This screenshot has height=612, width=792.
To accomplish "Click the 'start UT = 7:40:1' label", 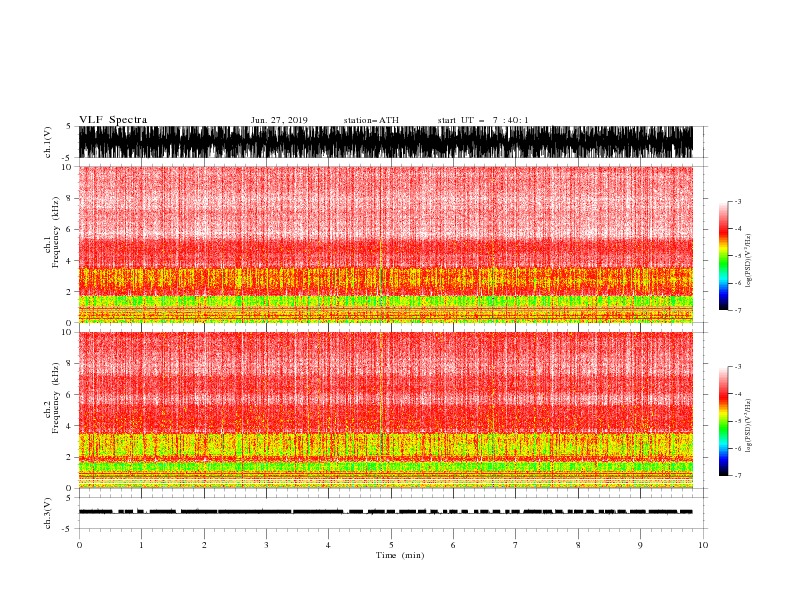I will (483, 120).
